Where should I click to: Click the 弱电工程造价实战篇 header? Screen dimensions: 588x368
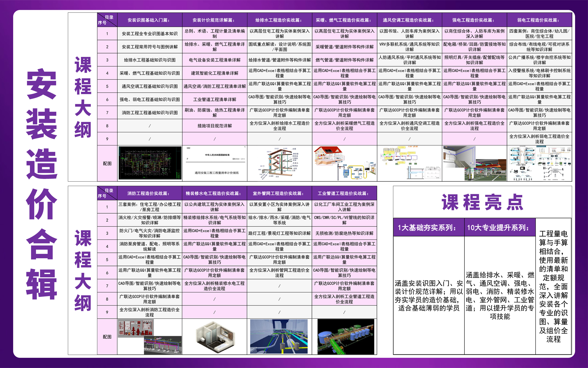pyautogui.click(x=539, y=20)
